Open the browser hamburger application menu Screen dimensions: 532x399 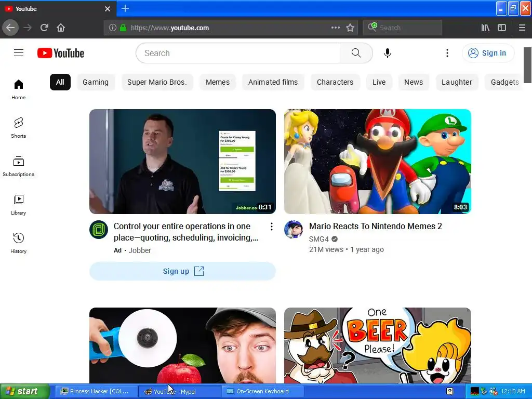point(522,28)
